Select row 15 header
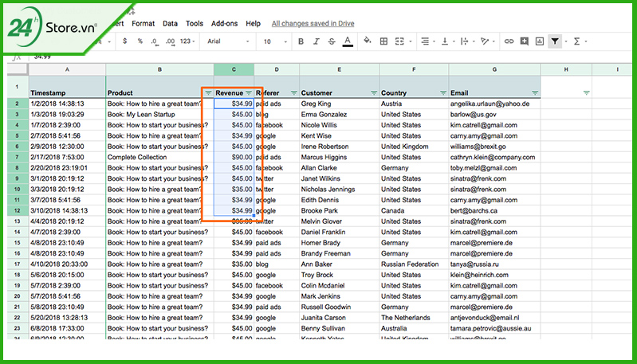Viewport: 637px width, 364px height. pos(17,243)
